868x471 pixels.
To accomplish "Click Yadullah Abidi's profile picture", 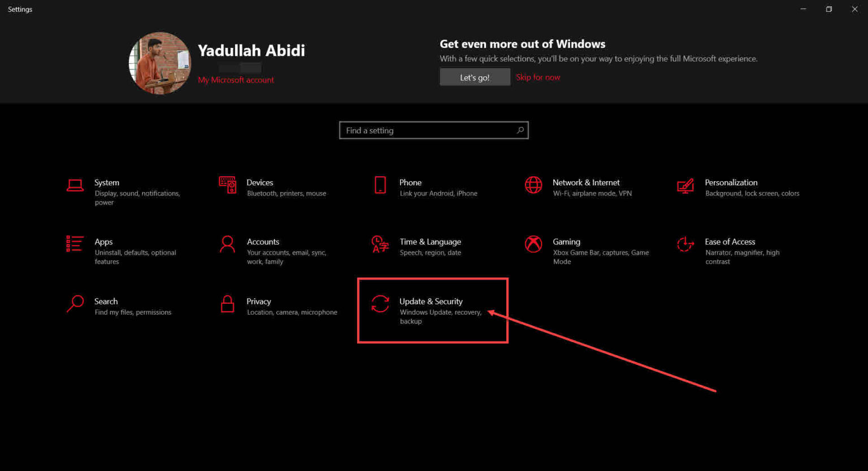I will [x=159, y=63].
